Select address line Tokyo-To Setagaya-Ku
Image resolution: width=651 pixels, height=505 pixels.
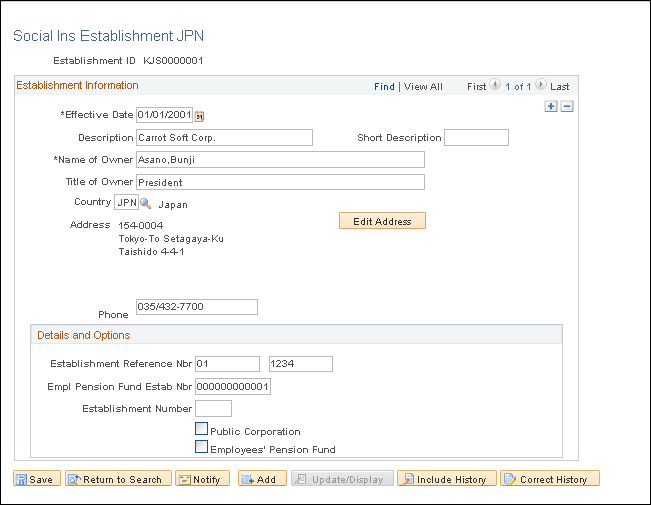point(171,239)
